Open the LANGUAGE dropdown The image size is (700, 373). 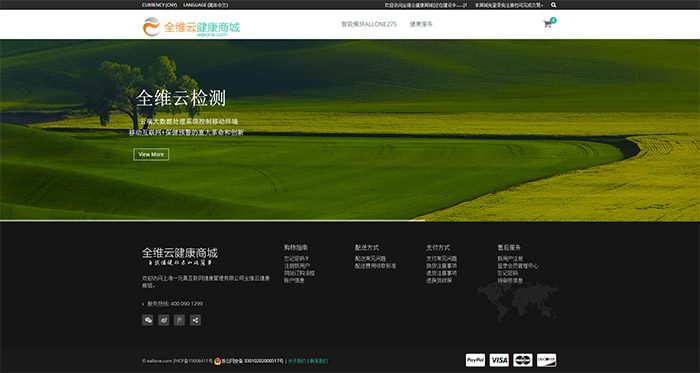(205, 5)
